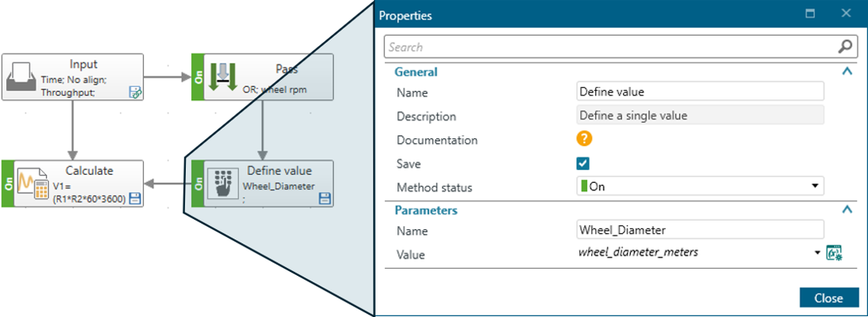Toggle the On switch of the Pass node
Screen dimensions: 868x317
pyautogui.click(x=198, y=77)
